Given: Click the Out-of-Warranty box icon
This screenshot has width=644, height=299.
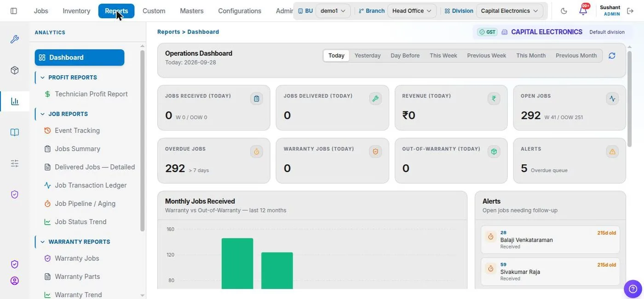Looking at the screenshot, I should [x=494, y=152].
